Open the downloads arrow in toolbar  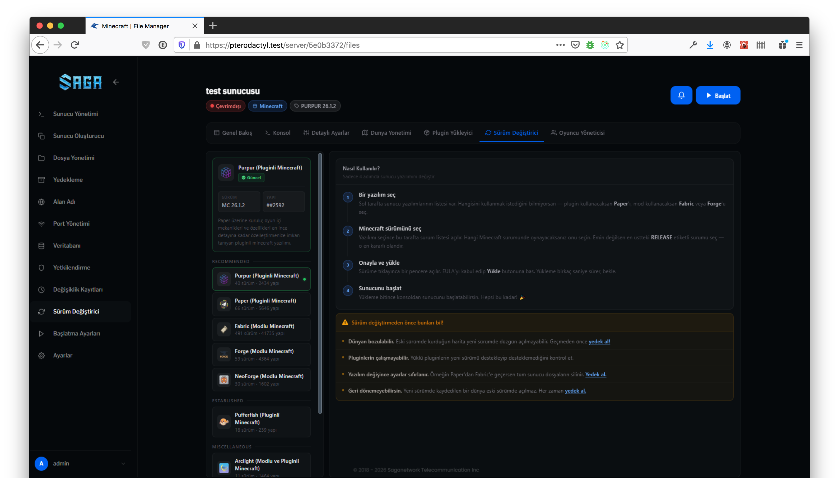(x=710, y=45)
